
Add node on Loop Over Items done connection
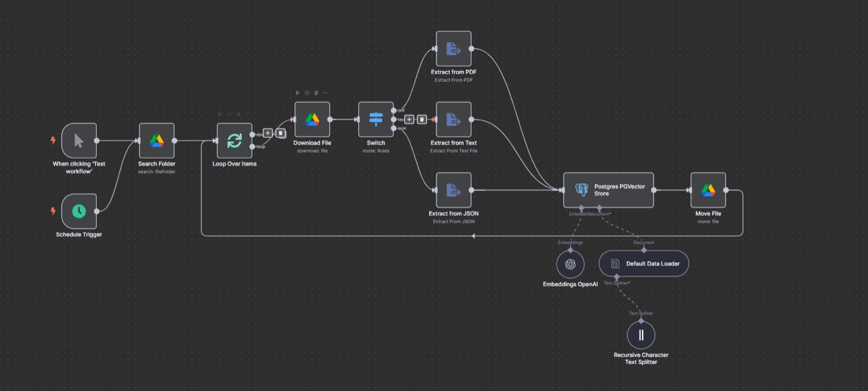268,133
